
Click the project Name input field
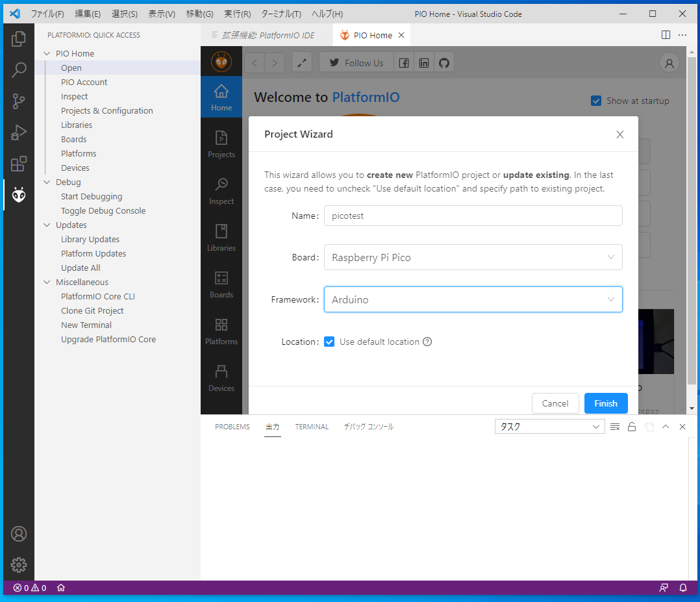coord(473,216)
